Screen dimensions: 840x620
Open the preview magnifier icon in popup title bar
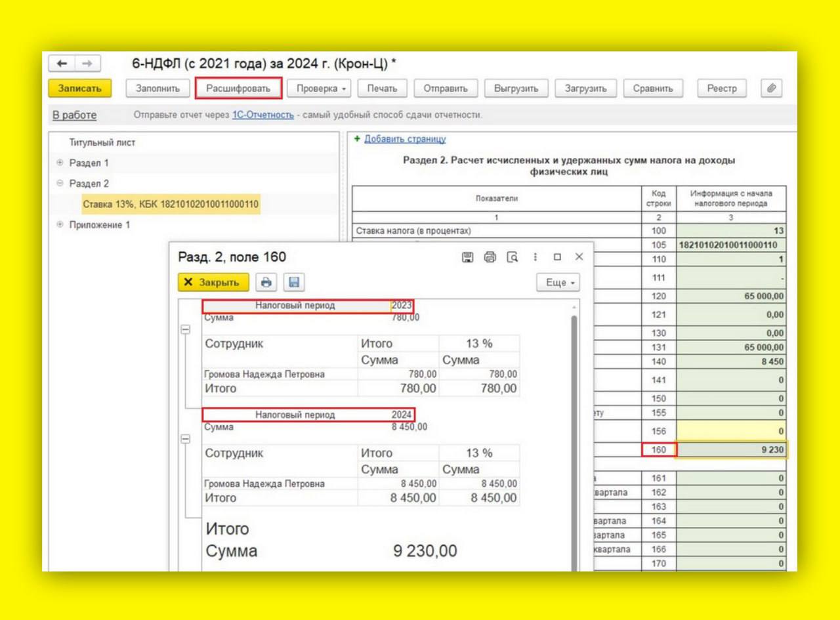(513, 257)
